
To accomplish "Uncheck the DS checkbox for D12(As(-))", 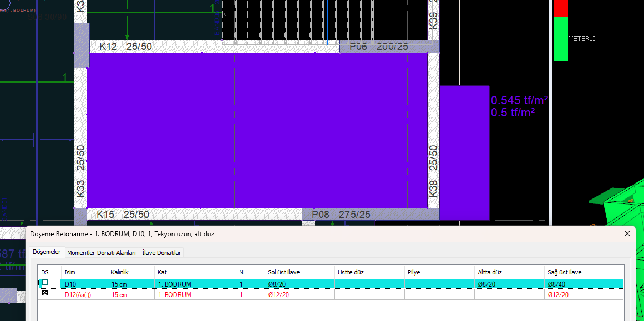I will click(x=45, y=293).
